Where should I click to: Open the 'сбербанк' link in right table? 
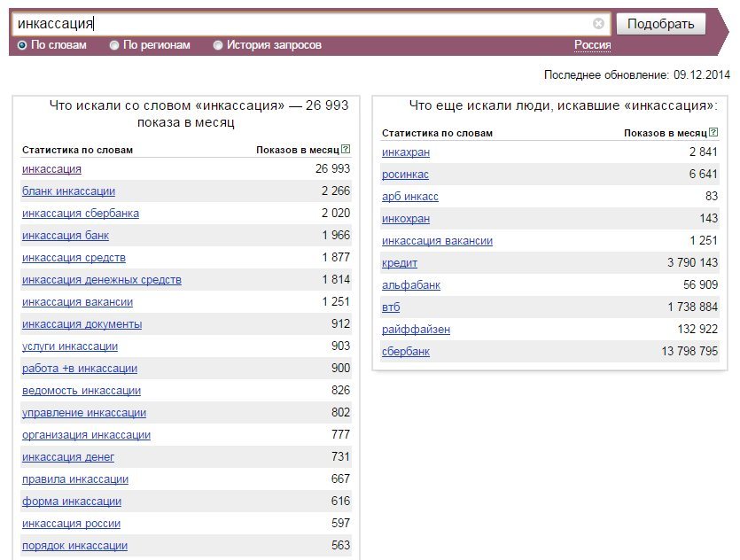[x=405, y=352]
